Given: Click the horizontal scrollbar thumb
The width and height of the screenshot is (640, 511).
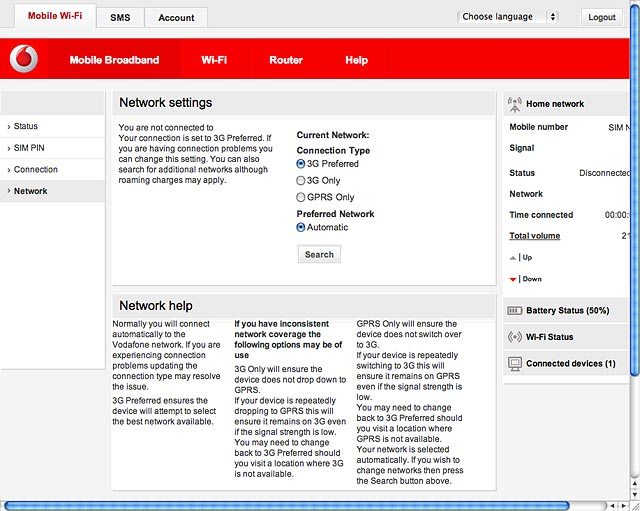Looking at the screenshot, I should [x=287, y=506].
